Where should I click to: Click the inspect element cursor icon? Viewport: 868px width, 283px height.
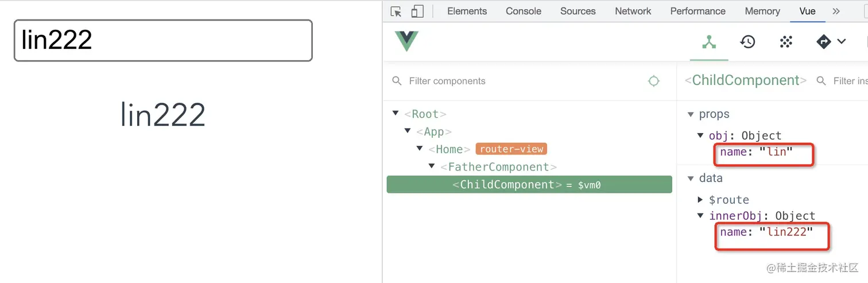(396, 11)
